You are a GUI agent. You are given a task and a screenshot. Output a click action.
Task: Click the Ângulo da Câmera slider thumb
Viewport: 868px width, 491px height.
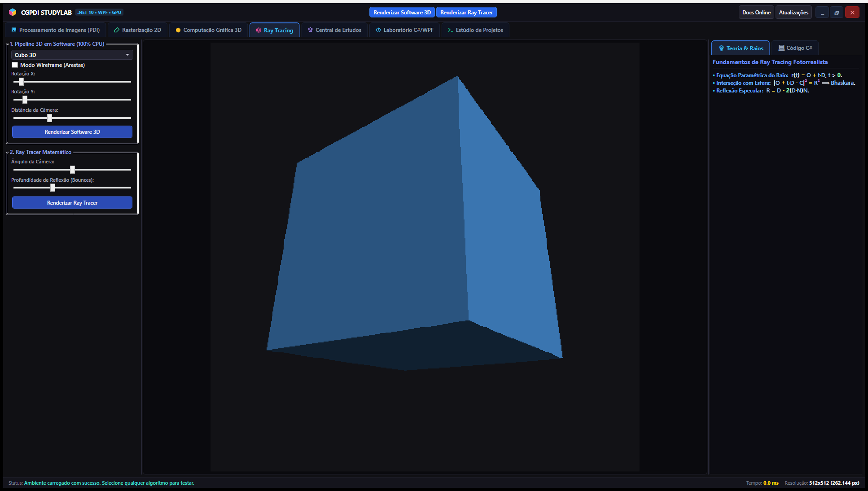(72, 170)
